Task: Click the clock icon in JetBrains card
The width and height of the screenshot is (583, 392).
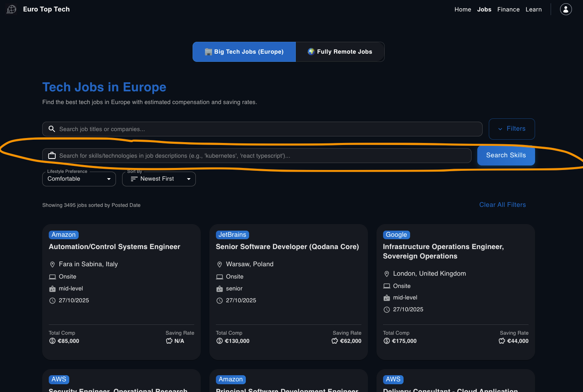Action: click(x=220, y=301)
